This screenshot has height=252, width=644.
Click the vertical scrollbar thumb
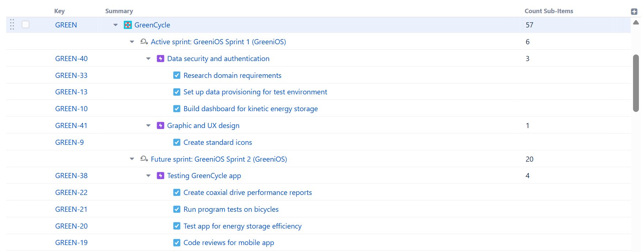[636, 83]
